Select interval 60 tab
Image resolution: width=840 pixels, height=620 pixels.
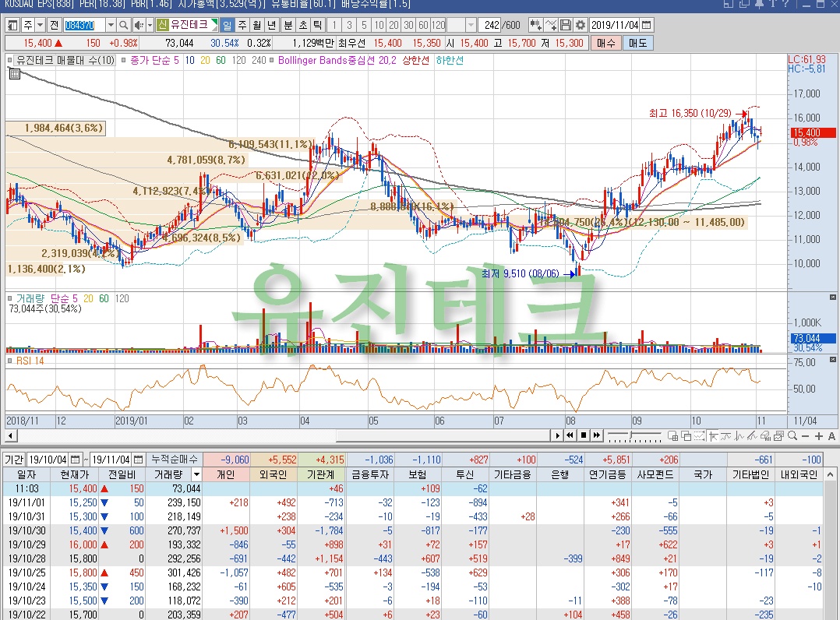tap(423, 25)
